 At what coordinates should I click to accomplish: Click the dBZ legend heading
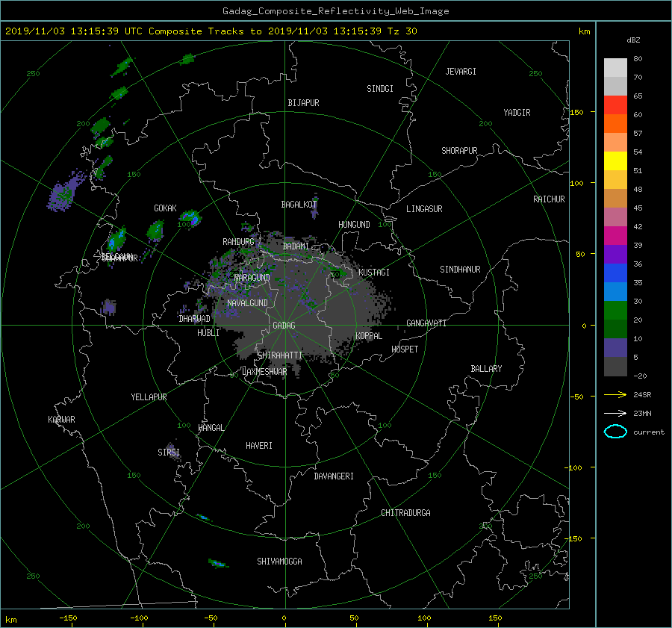point(633,40)
